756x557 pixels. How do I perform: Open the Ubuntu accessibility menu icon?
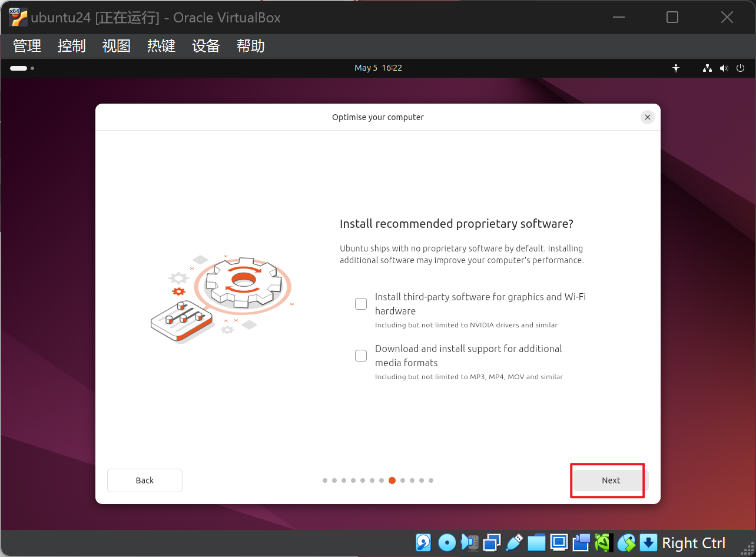tap(676, 68)
